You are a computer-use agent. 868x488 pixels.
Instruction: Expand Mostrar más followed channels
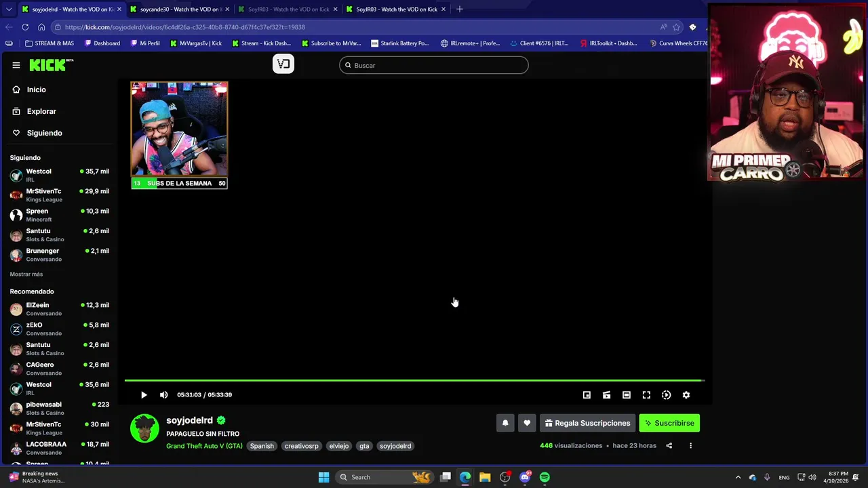(x=26, y=274)
